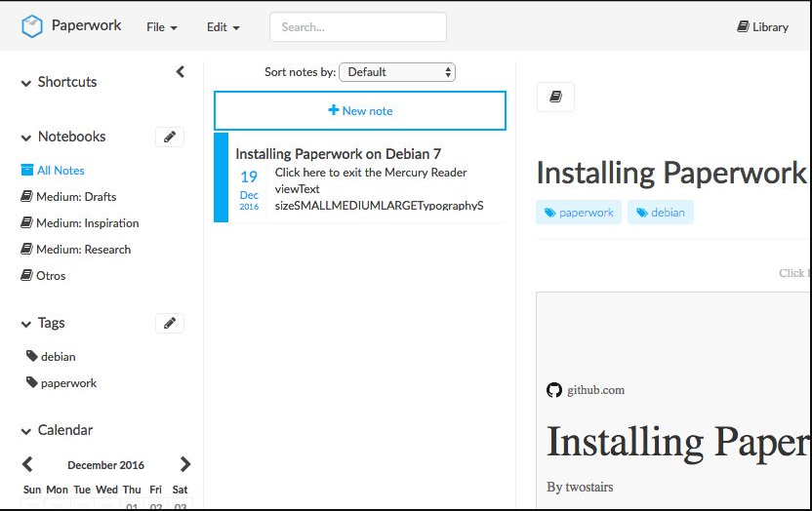The width and height of the screenshot is (812, 511).
Task: Select the debian tag in sidebar
Action: [x=58, y=357]
